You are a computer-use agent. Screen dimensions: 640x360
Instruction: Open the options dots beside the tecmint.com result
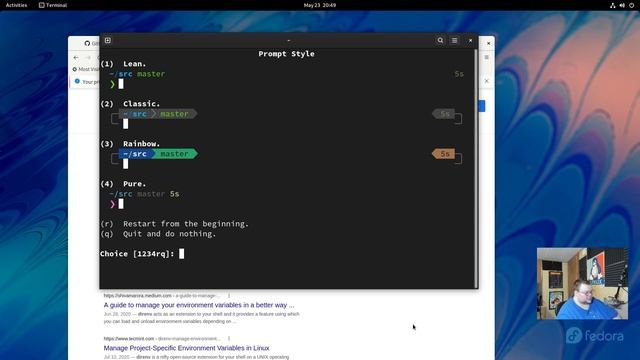tap(229, 338)
